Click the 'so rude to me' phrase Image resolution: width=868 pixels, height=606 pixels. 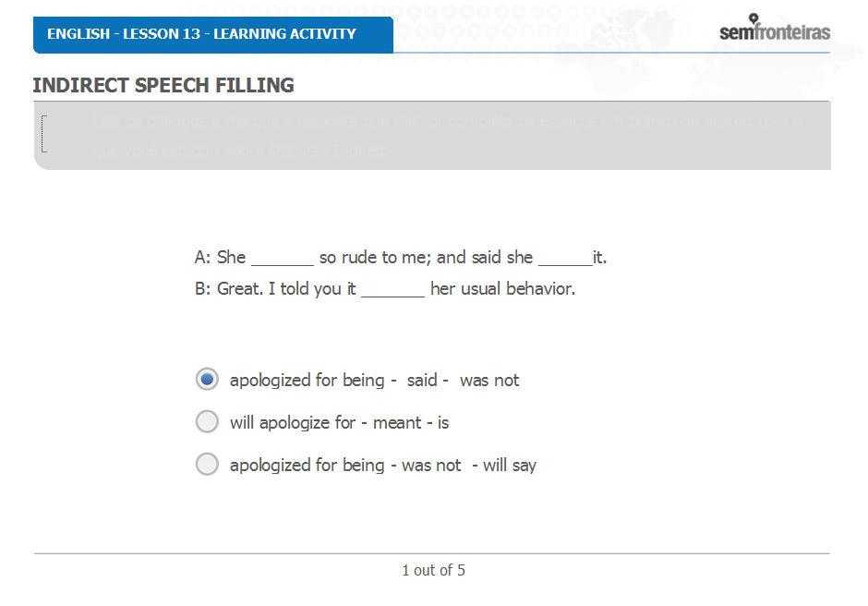372,258
